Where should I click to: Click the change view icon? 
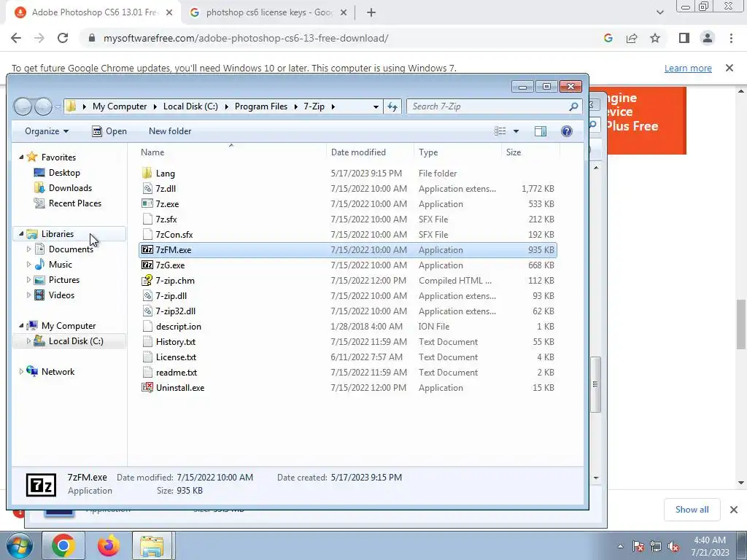(500, 131)
